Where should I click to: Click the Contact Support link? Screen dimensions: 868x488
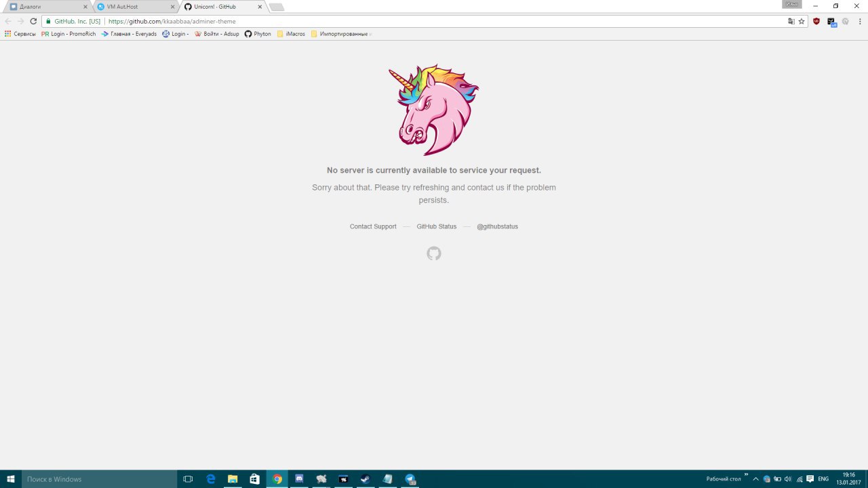tap(373, 226)
